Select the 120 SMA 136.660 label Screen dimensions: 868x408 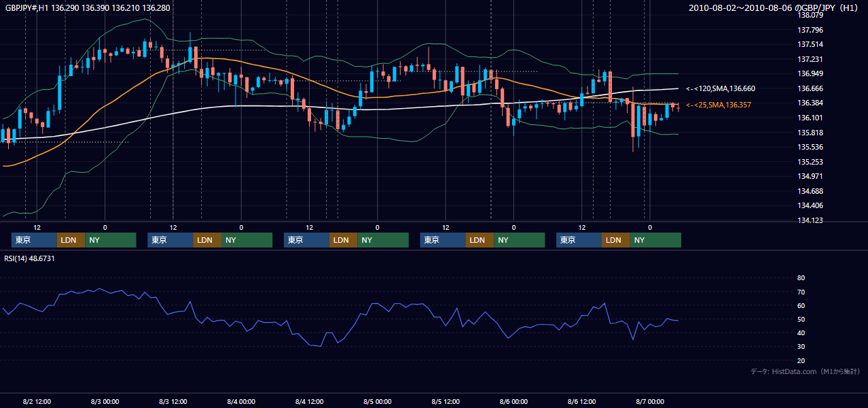721,88
